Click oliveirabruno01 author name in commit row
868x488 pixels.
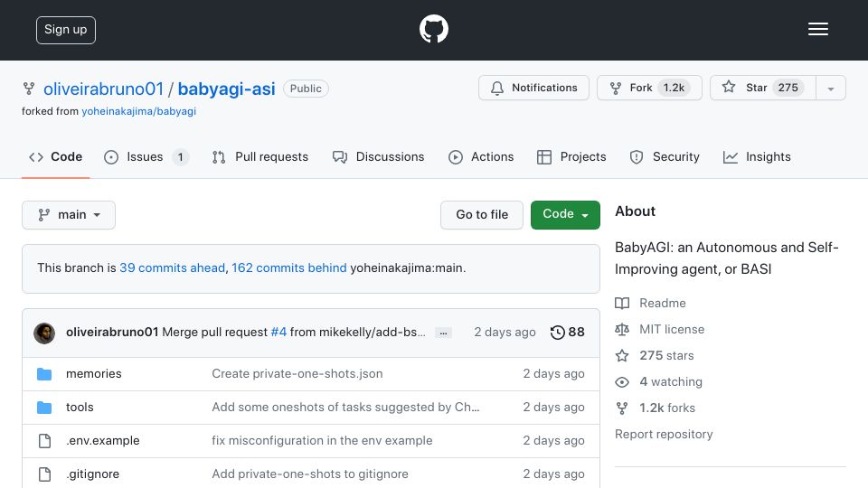[x=112, y=332]
